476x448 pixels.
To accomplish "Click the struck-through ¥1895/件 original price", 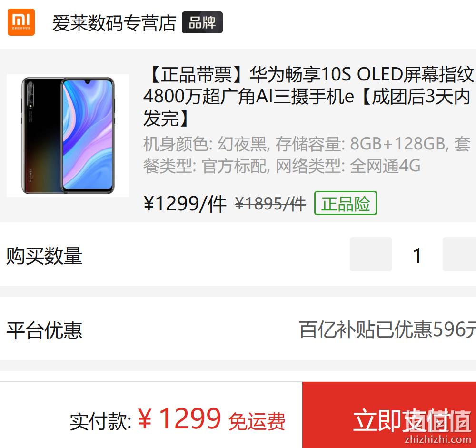I will click(270, 204).
